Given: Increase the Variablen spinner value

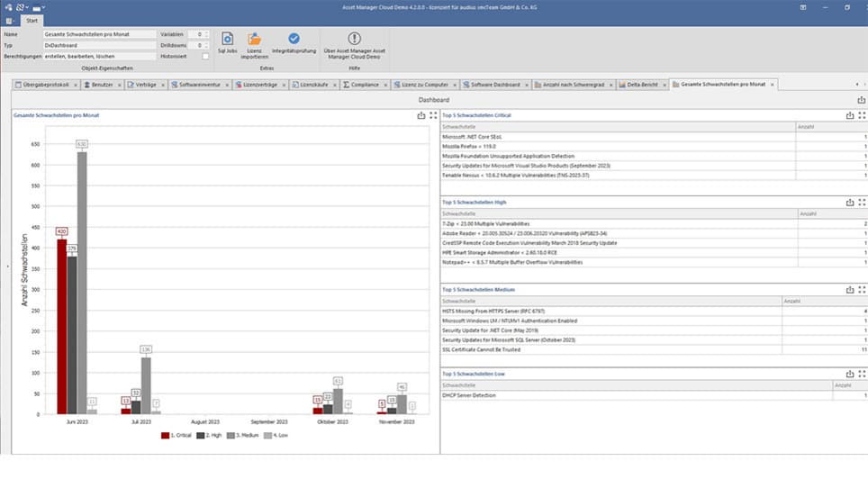Looking at the screenshot, I should point(206,32).
